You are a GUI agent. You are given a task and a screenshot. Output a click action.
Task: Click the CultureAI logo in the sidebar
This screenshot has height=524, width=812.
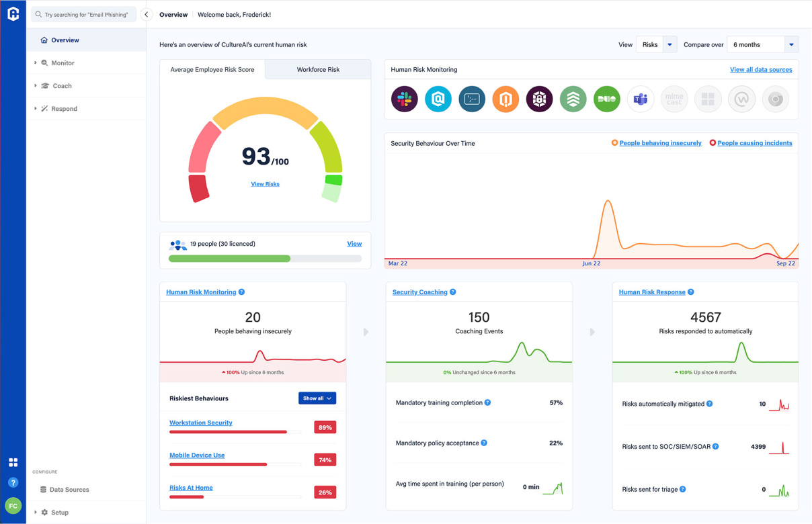point(13,13)
